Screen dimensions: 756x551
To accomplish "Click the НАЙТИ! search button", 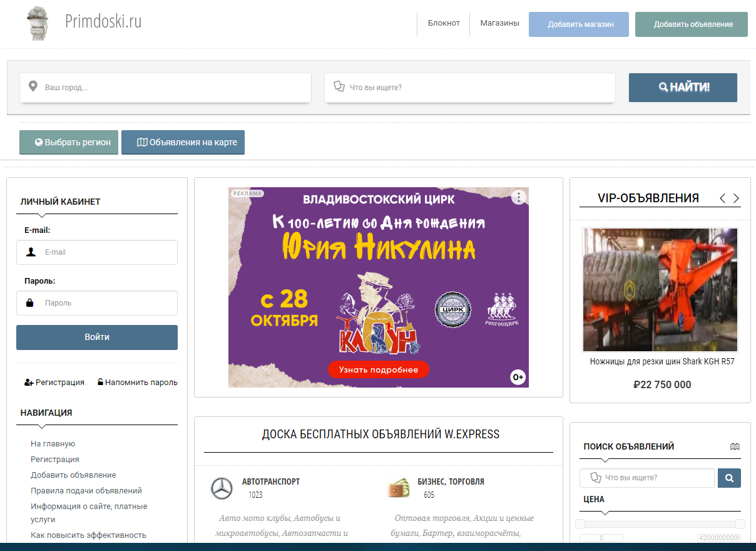I will pyautogui.click(x=683, y=88).
